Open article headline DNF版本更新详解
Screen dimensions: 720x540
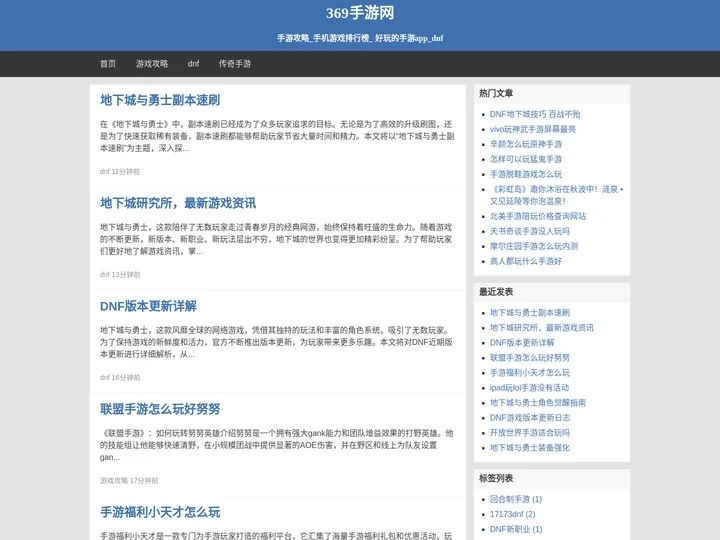pos(148,306)
